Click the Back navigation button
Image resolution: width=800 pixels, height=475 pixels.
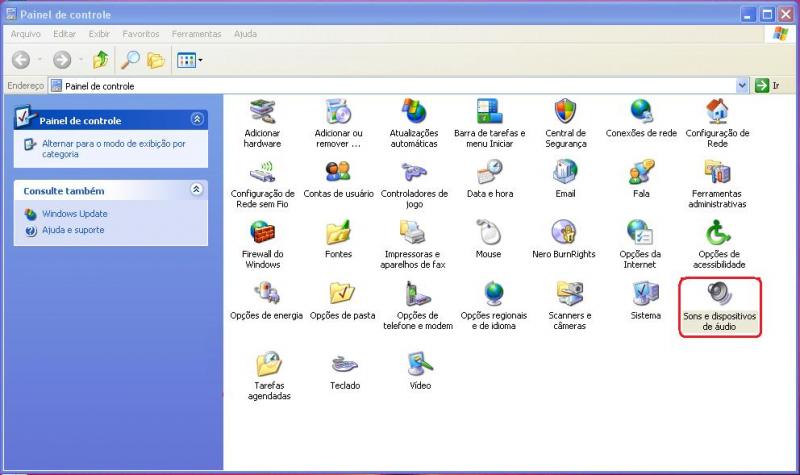click(21, 60)
